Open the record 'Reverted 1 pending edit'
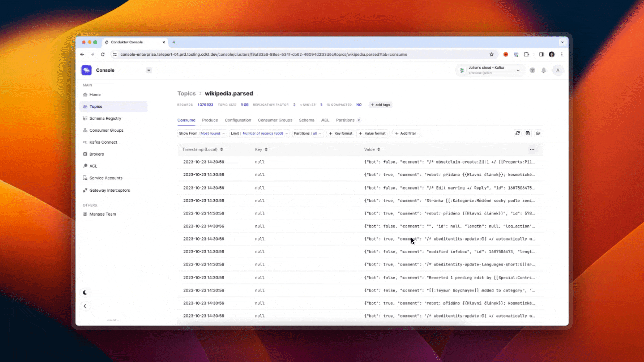 pos(360,278)
